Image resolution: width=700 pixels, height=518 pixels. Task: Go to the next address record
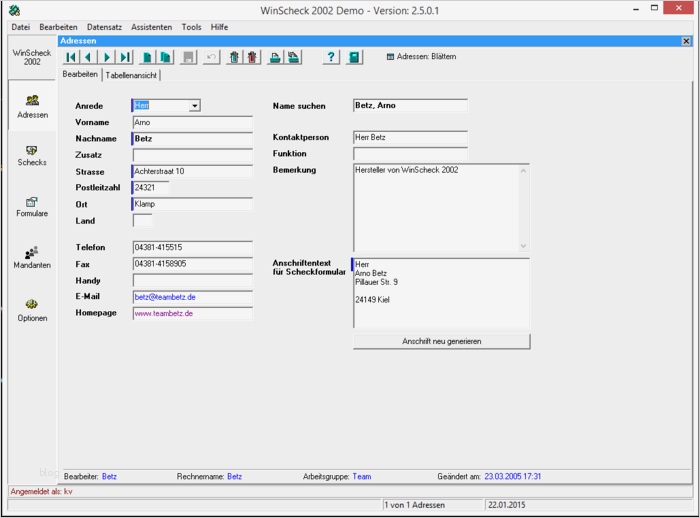click(107, 57)
